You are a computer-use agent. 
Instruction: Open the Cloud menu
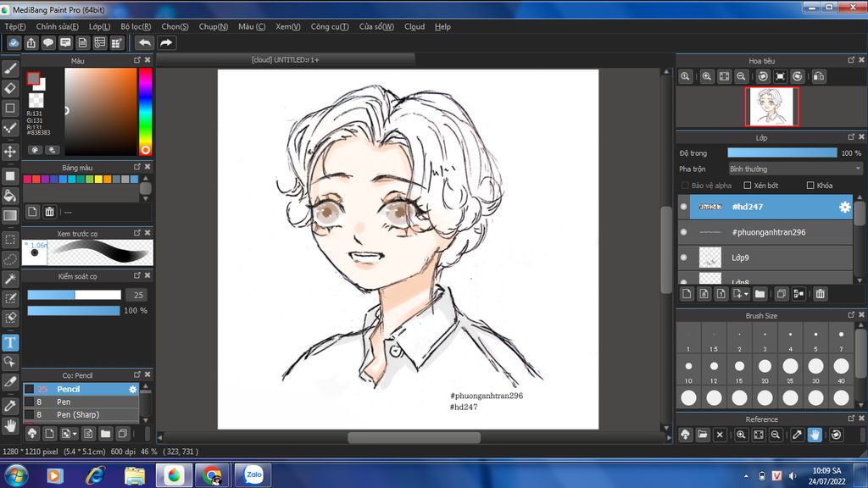coord(415,26)
